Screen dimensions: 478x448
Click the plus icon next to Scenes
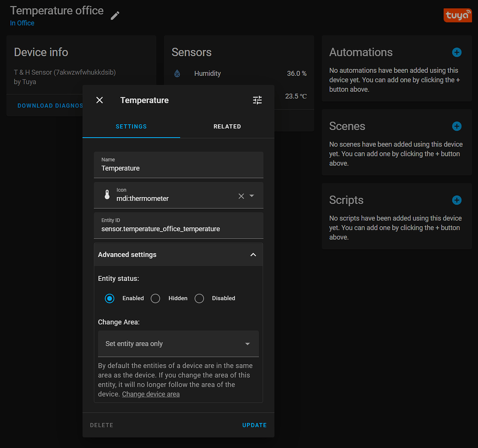(457, 126)
